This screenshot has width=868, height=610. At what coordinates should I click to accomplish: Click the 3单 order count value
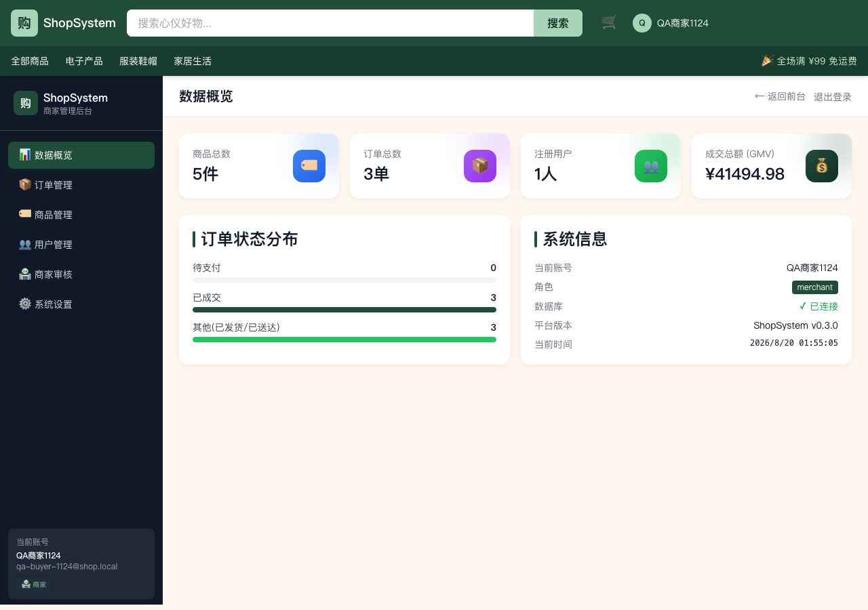[376, 174]
